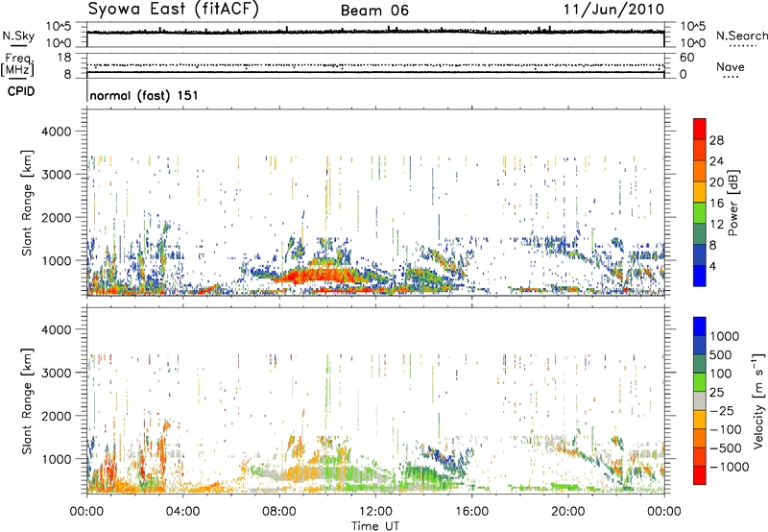
Task: Click the '04:00' time axis label
Action: click(x=182, y=512)
